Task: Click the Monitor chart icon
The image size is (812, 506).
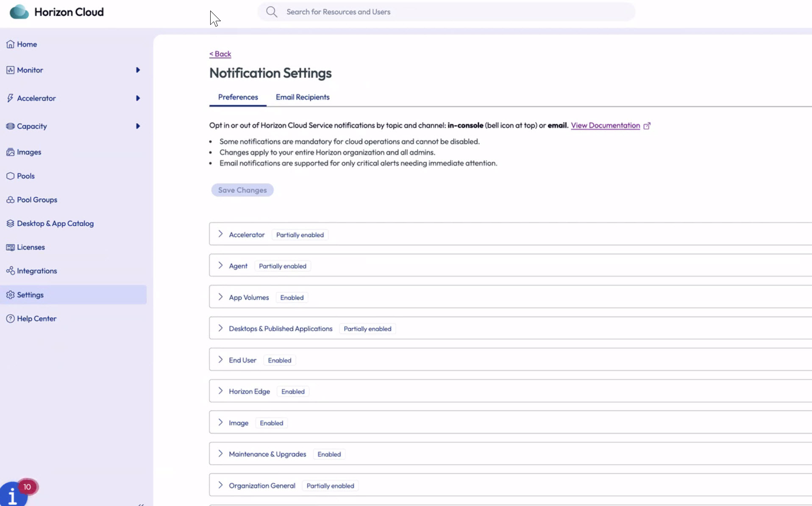Action: 11,70
